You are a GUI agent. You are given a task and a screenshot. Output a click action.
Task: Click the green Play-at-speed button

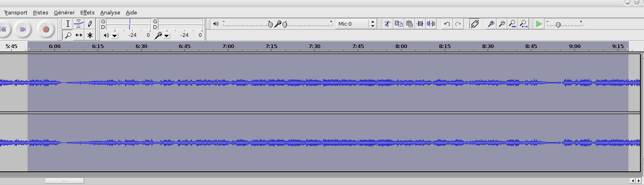pyautogui.click(x=538, y=24)
